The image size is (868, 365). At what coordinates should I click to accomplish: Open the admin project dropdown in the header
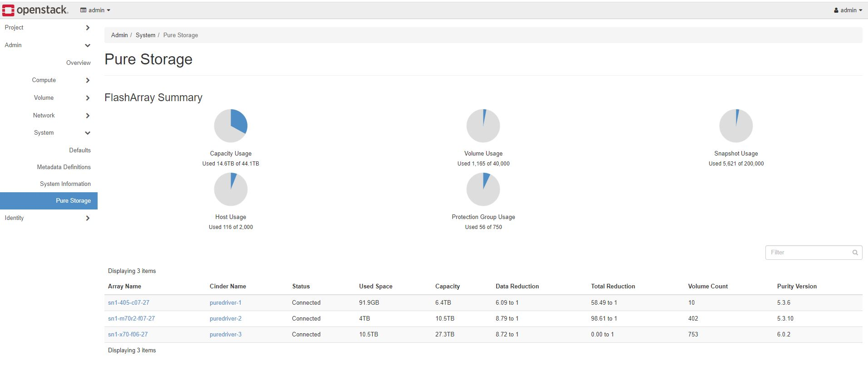tap(95, 10)
